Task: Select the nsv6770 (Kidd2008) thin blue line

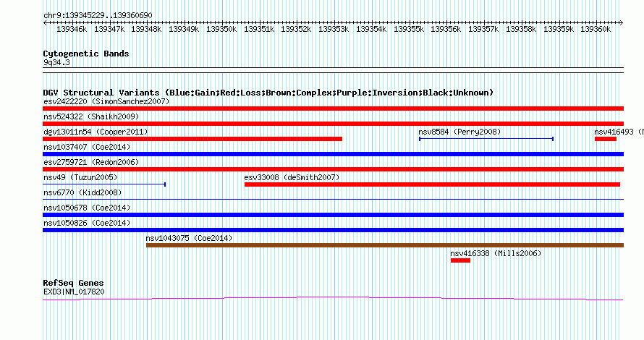Action: click(333, 200)
